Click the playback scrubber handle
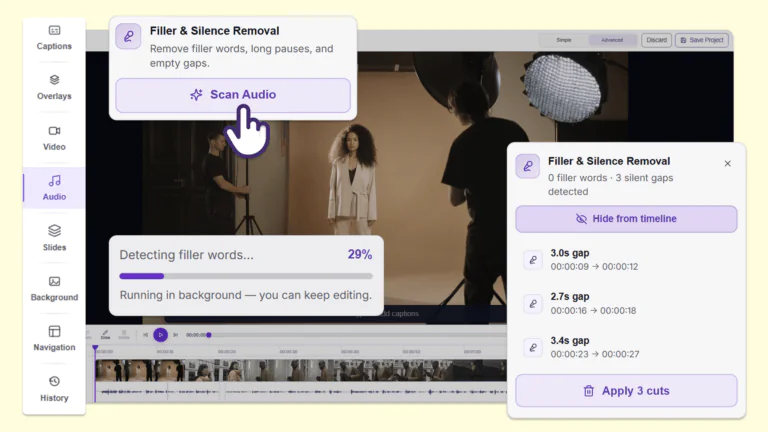Viewport: 768px width, 432px height. tap(209, 335)
